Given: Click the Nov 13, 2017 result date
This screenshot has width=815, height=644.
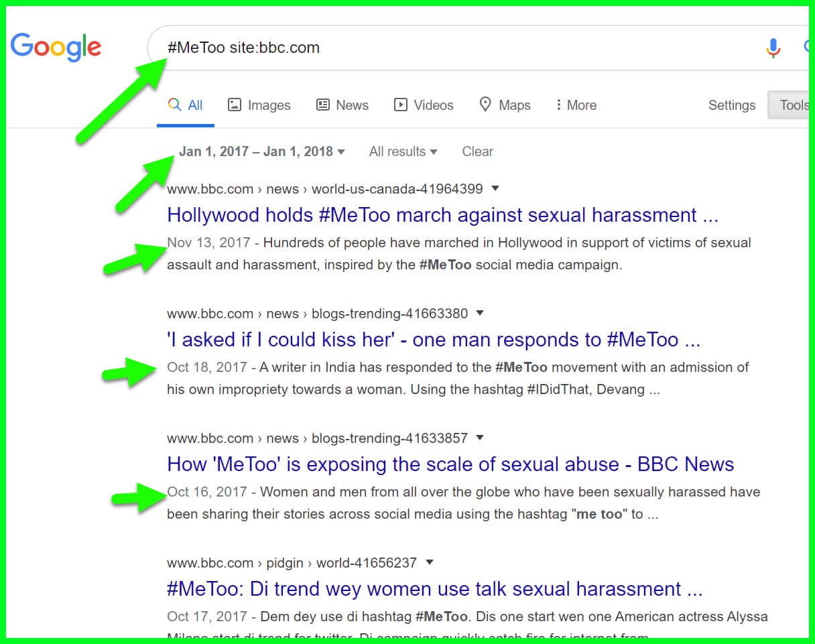Looking at the screenshot, I should [x=208, y=243].
